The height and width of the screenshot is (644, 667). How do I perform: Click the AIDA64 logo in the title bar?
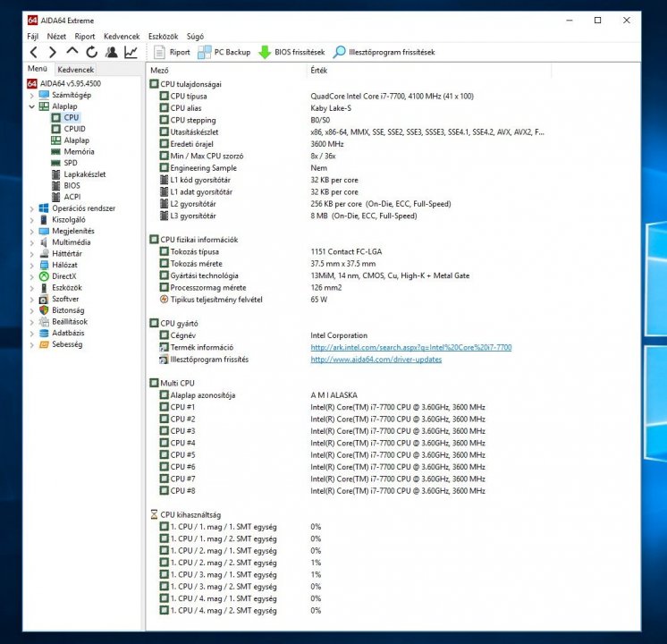pos(32,21)
